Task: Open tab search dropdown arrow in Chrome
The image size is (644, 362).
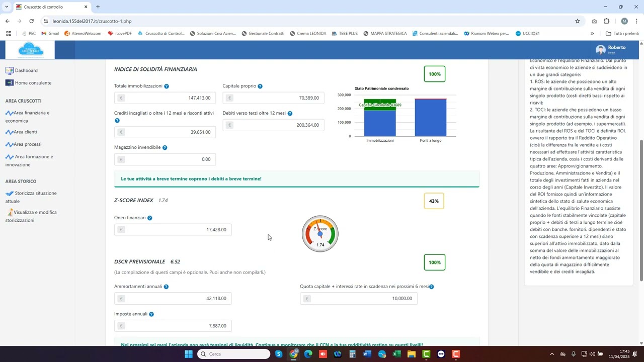Action: click(6, 7)
